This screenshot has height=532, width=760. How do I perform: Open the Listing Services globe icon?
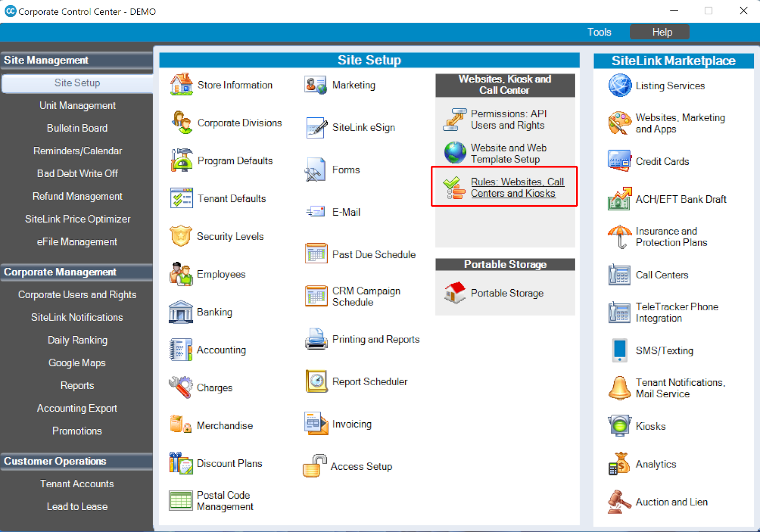point(620,85)
